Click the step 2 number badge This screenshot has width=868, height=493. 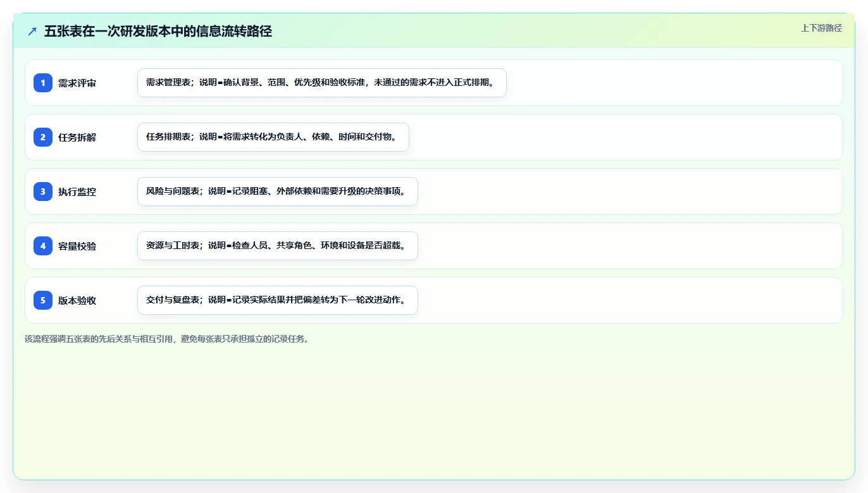pos(43,137)
